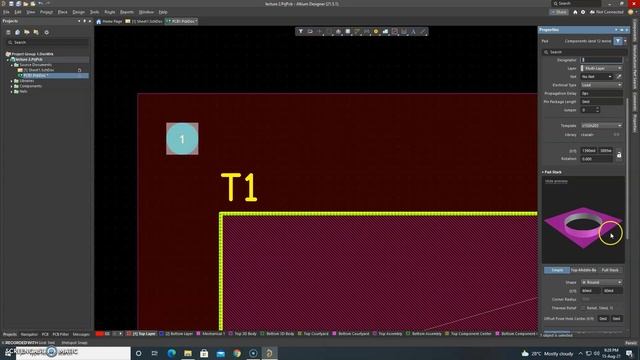Click the Projects panel settings gear icon
The image size is (640, 360).
pos(47,32)
